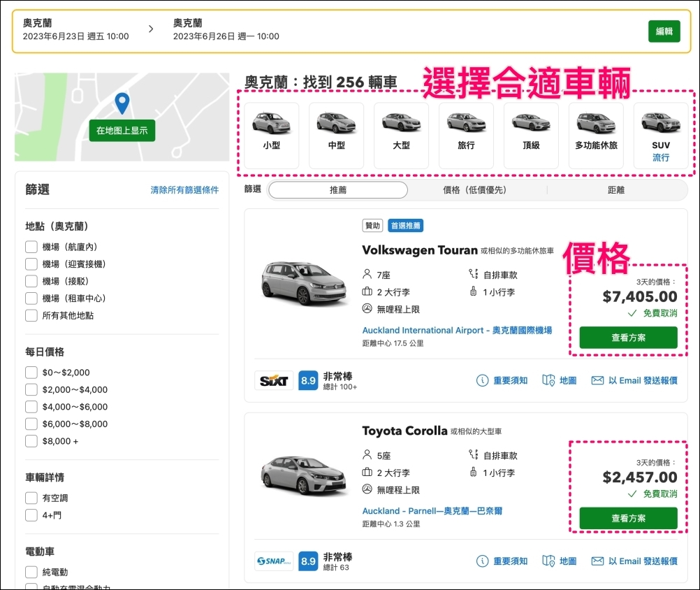Click the SIXT supplier logo
700x590 pixels.
(274, 380)
